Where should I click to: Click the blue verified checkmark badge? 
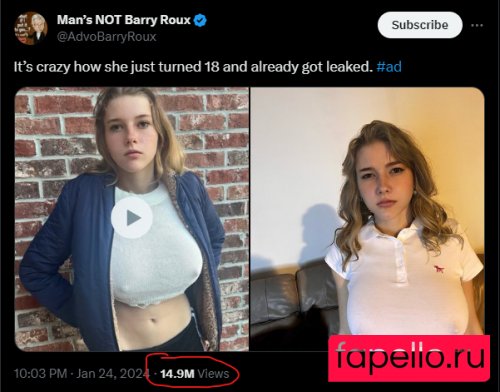click(x=200, y=20)
